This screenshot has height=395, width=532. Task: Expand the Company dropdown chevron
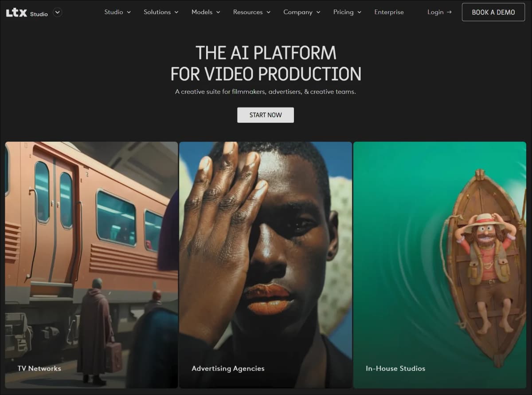pos(318,12)
